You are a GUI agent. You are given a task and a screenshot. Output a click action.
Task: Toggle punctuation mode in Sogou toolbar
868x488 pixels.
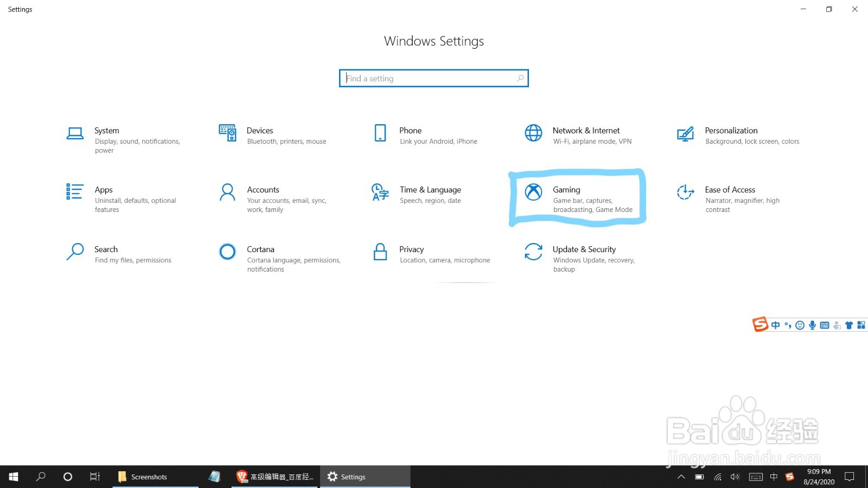[788, 325]
